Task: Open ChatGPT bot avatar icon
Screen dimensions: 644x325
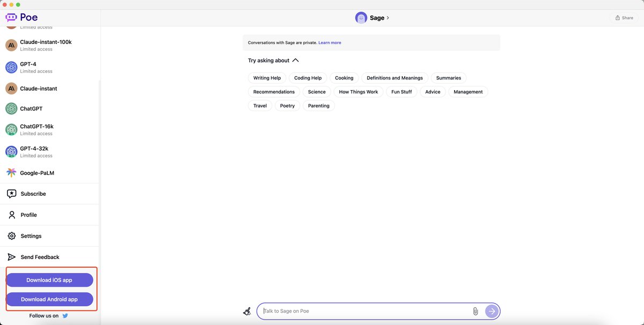Action: pyautogui.click(x=11, y=108)
